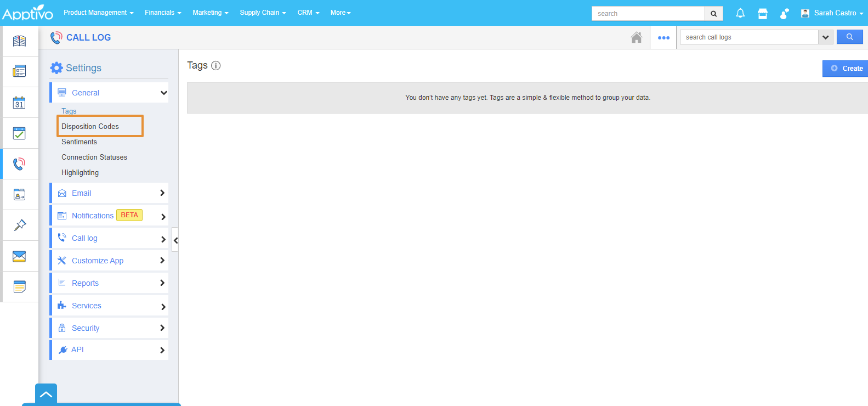Open the agenda list icon in sidebar
Screen dimensions: 868x406
tap(19, 71)
